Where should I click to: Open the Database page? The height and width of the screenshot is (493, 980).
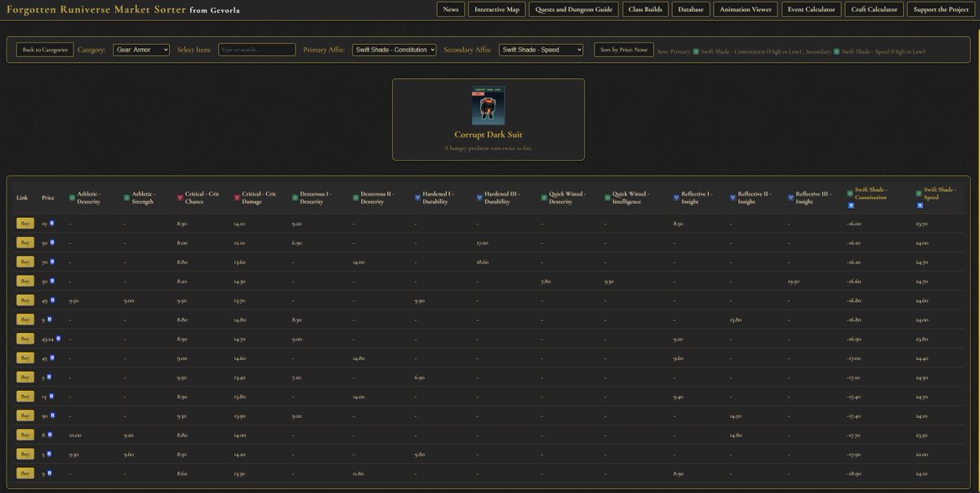click(x=691, y=10)
